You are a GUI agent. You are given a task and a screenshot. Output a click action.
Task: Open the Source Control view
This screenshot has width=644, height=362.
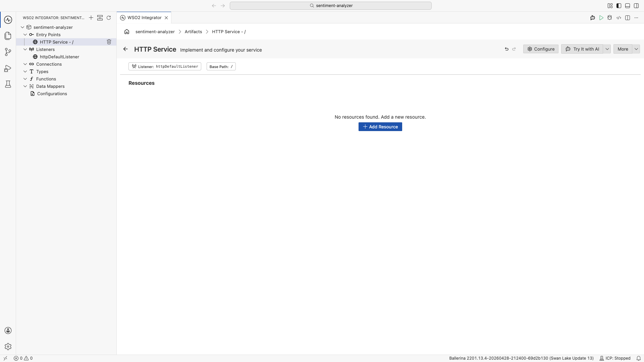(8, 52)
